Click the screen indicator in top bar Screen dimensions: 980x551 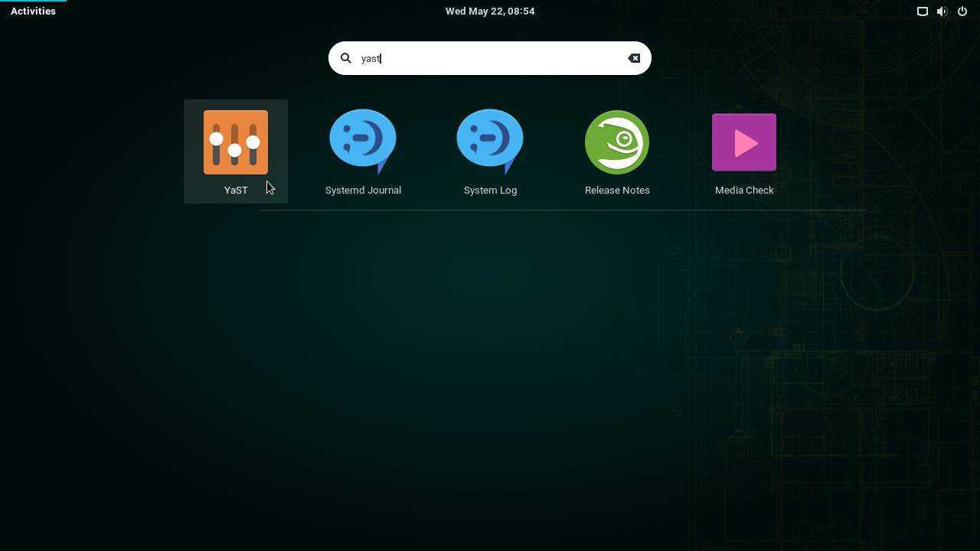(x=923, y=11)
